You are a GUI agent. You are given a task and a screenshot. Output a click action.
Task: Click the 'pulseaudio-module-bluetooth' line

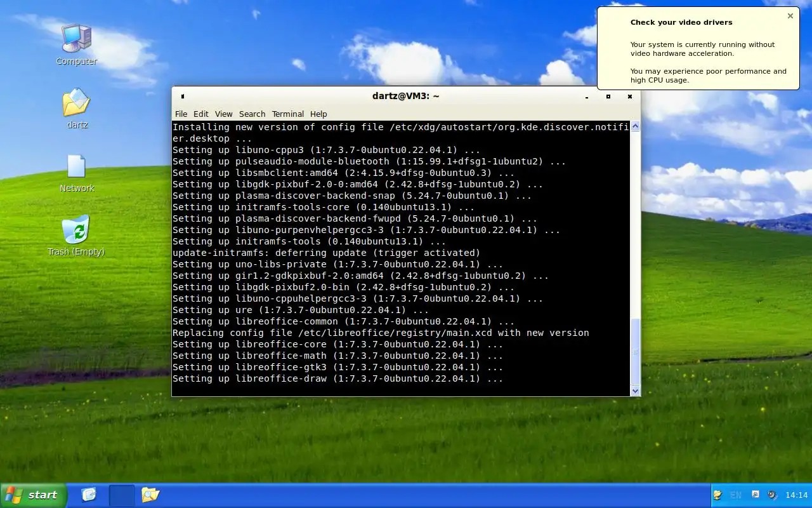pos(369,161)
